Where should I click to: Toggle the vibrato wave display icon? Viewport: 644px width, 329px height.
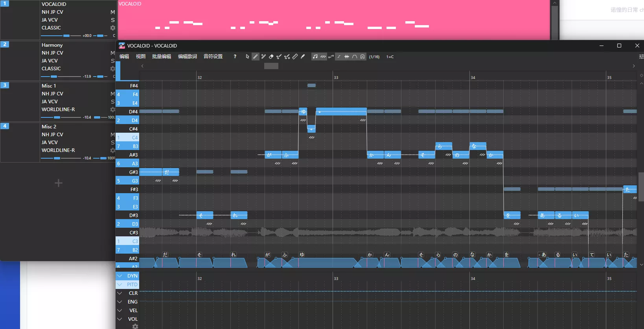pyautogui.click(x=323, y=57)
